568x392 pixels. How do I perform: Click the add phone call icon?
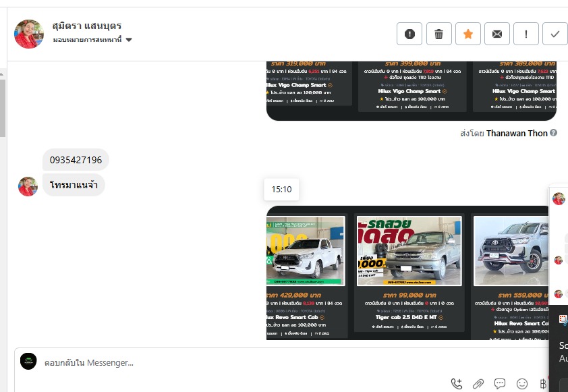[457, 383]
